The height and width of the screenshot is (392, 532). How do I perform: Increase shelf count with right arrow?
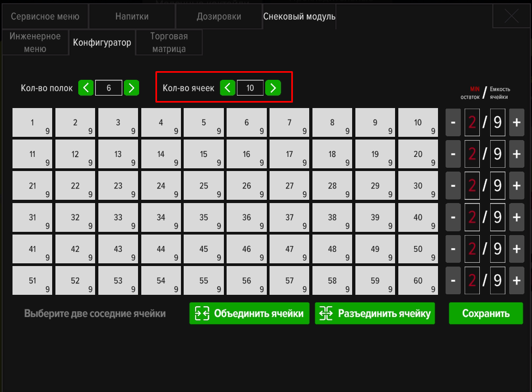(131, 87)
